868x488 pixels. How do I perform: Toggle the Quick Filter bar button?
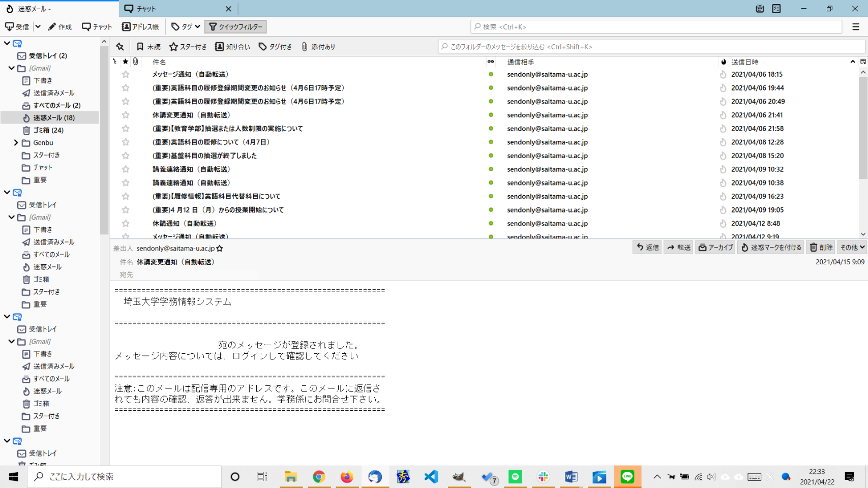[235, 27]
